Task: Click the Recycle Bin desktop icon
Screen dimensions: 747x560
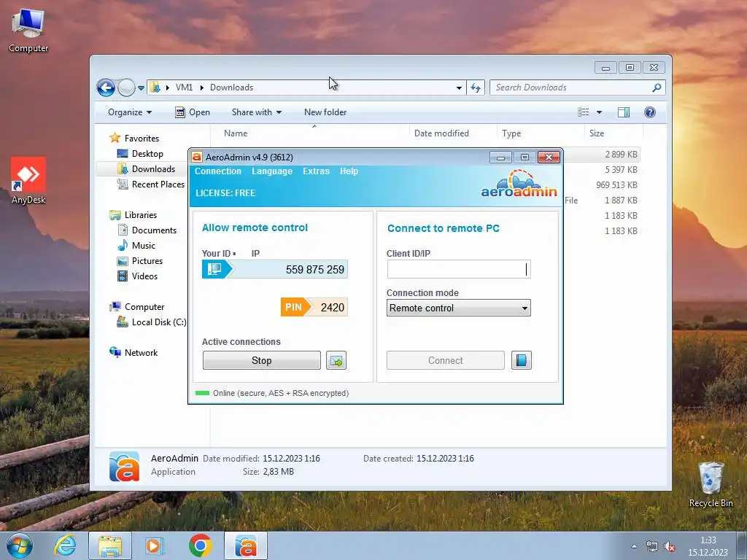Action: [x=711, y=485]
